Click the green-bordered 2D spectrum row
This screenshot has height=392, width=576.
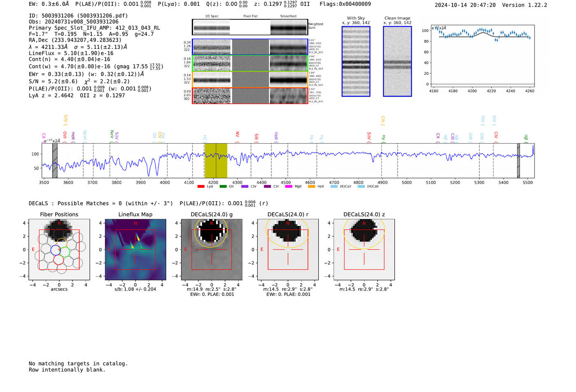click(250, 63)
